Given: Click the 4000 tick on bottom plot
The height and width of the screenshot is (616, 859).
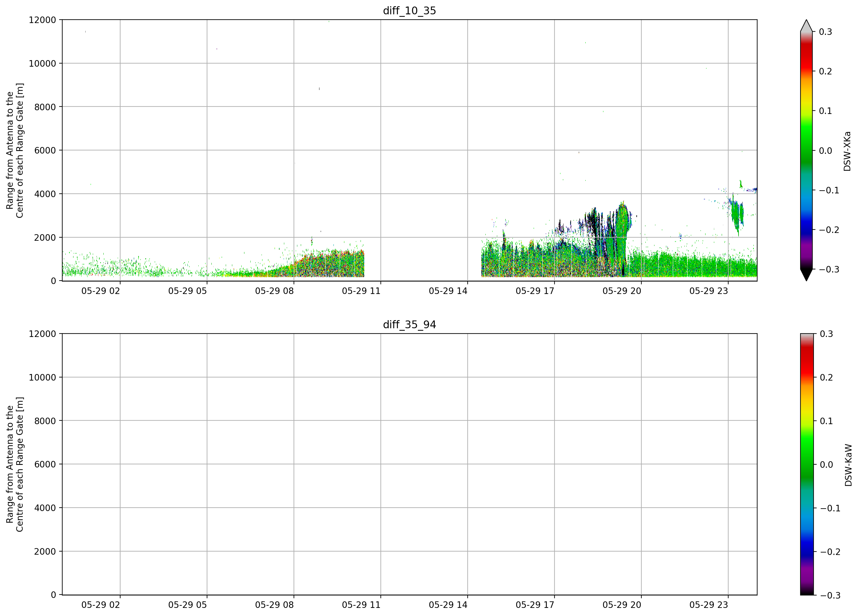Looking at the screenshot, I should [45, 508].
